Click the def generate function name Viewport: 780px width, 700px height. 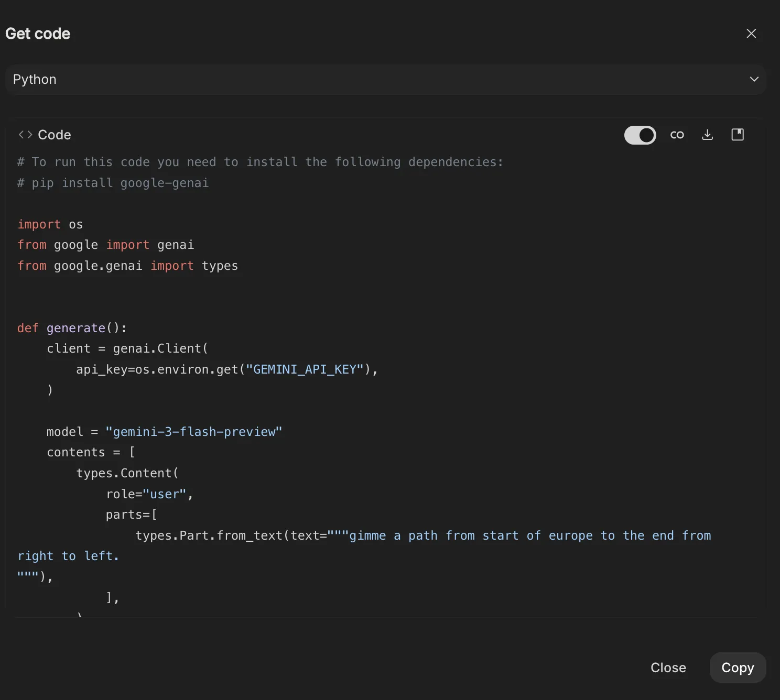click(x=76, y=327)
